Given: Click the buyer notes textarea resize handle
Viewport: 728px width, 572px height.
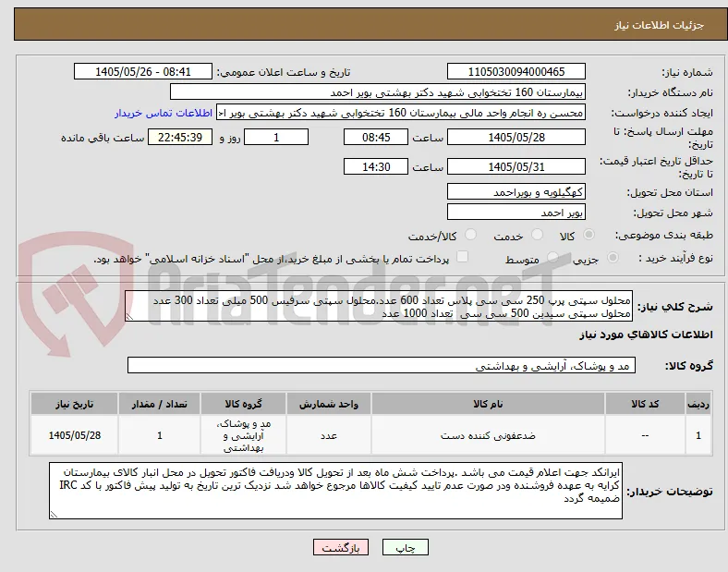Looking at the screenshot, I should pyautogui.click(x=54, y=514).
